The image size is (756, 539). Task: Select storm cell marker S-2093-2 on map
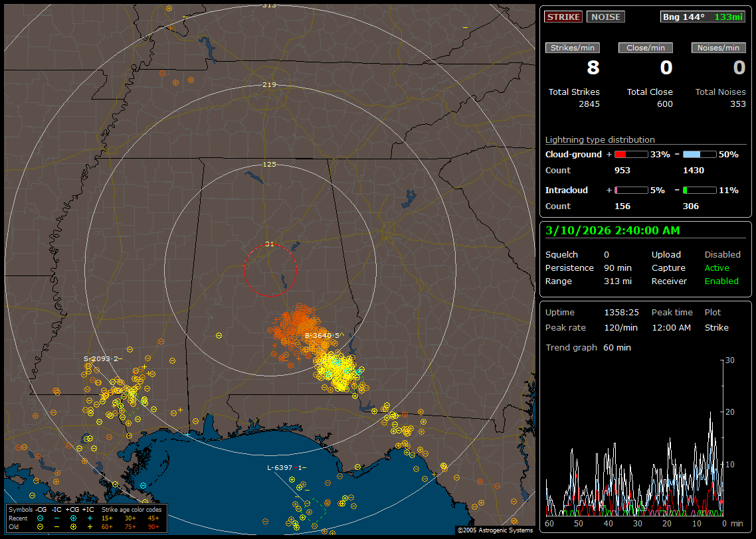click(101, 358)
